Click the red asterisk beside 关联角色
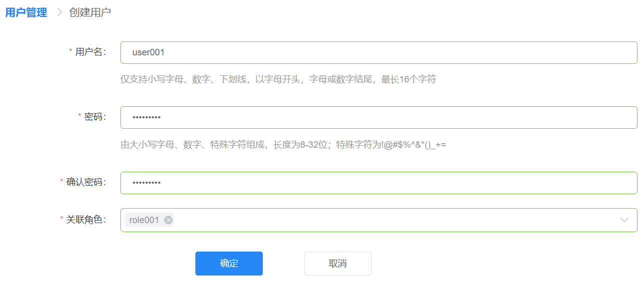This screenshot has height=282, width=644. point(61,219)
